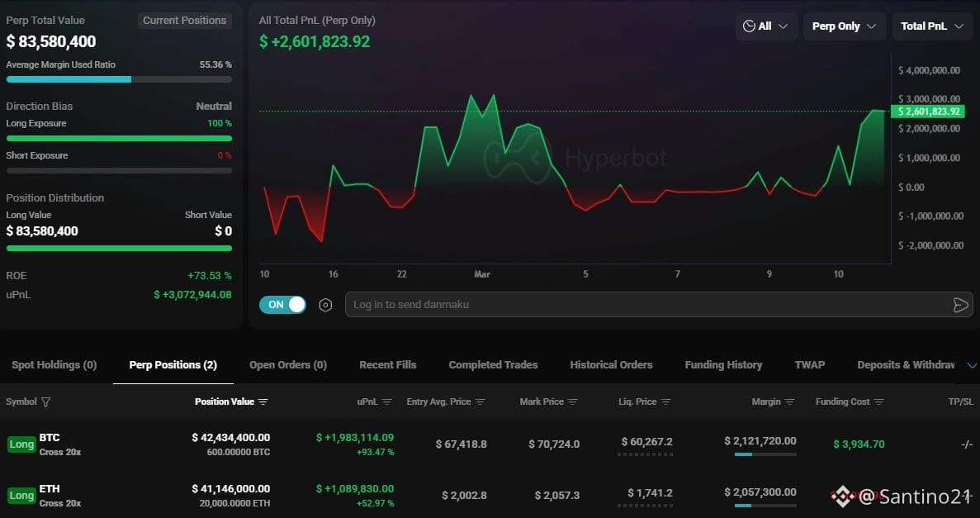Image resolution: width=980 pixels, height=518 pixels.
Task: Click BTC funding cost $ 3,934.70
Action: coord(859,444)
